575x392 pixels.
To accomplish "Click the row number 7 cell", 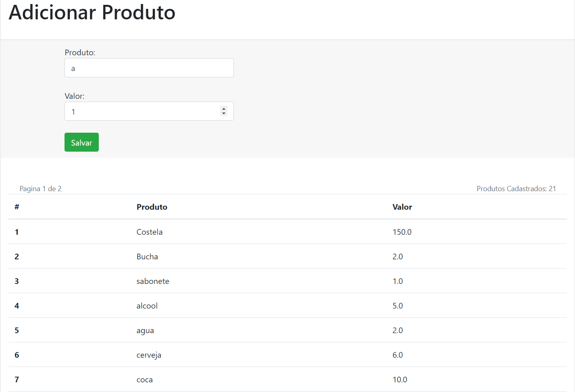I will (x=17, y=379).
